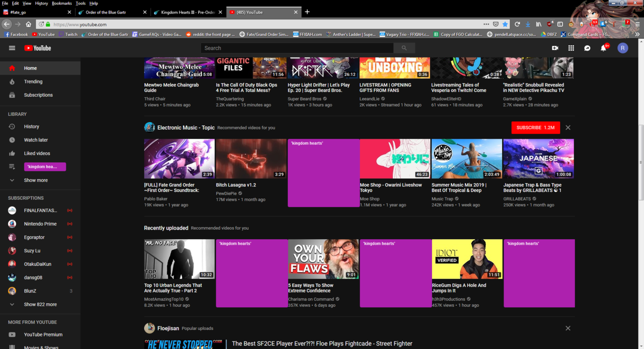644x349 pixels.
Task: Switch to the Kingdom Hearts III Pre-Order tab
Action: tap(188, 12)
